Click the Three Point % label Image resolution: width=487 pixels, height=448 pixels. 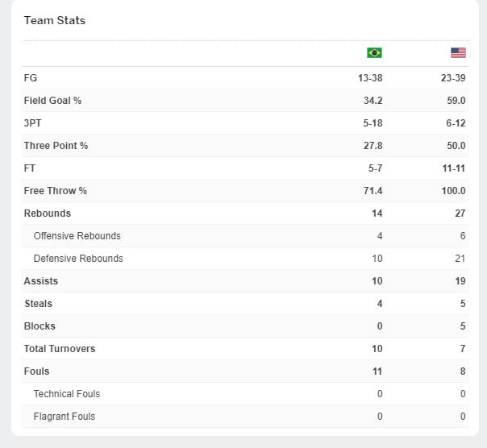(56, 146)
